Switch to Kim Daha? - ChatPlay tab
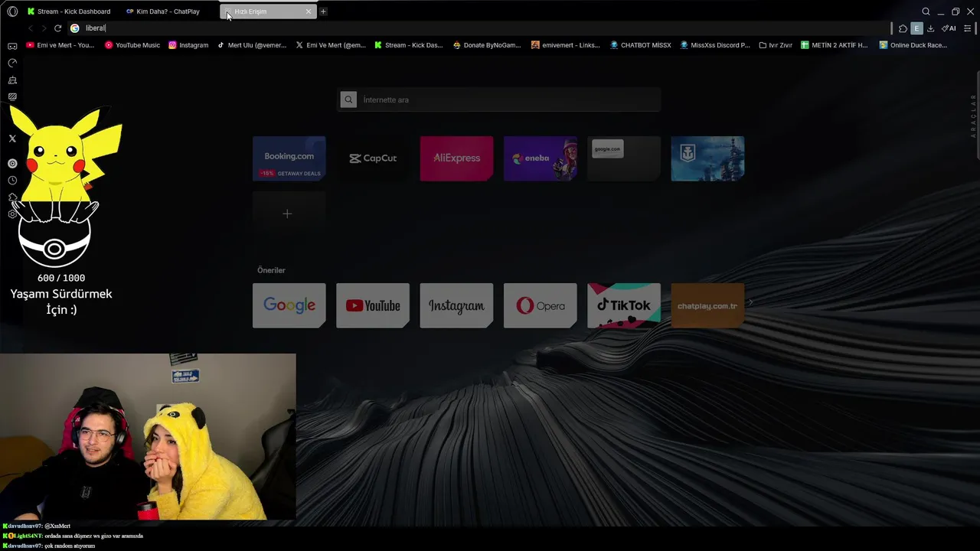Viewport: 980px width, 551px height. click(x=163, y=11)
